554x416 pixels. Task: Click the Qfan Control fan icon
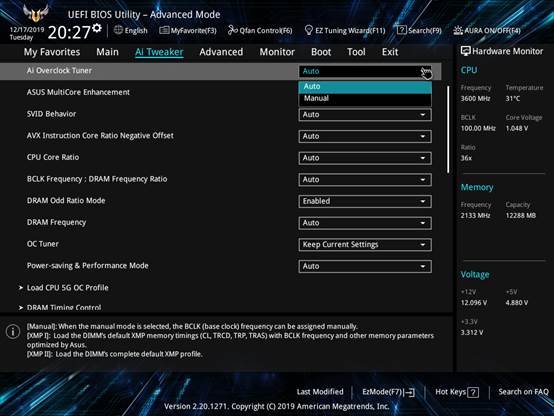point(232,30)
